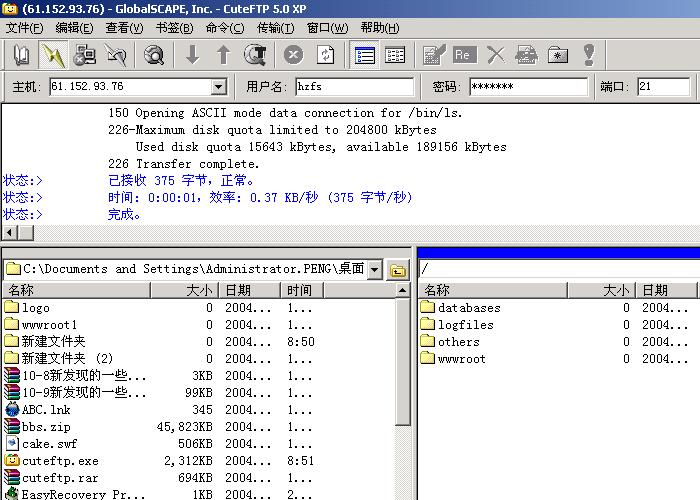This screenshot has width=700, height=500.
Task: Open the 书签(B) menu
Action: 175,28
